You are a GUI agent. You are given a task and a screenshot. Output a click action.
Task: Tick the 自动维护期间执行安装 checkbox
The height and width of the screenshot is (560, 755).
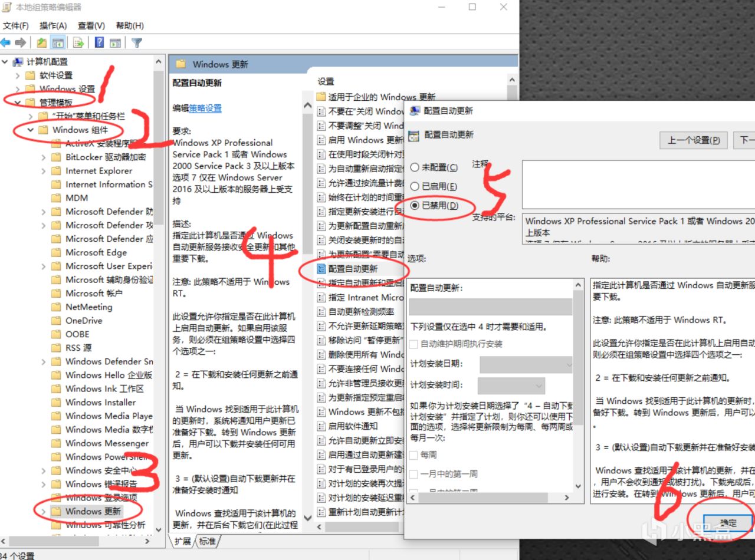pyautogui.click(x=413, y=344)
